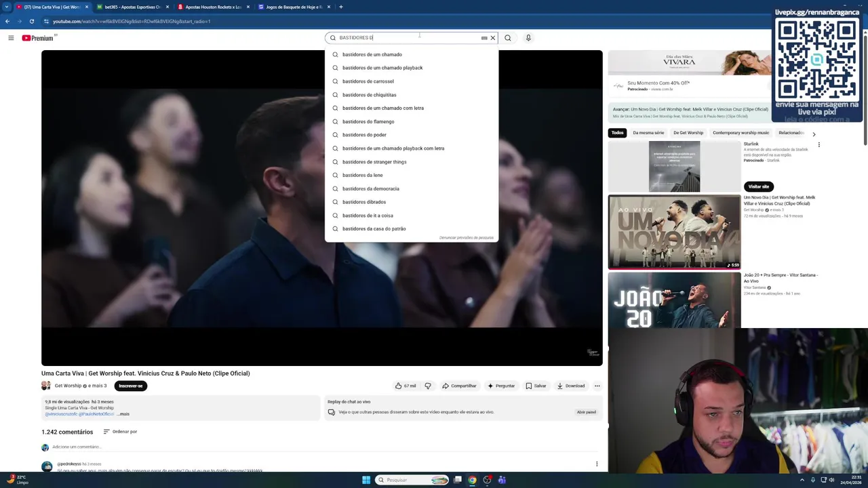Click the search magnifier button
Image resolution: width=868 pixels, height=488 pixels.
click(x=507, y=38)
